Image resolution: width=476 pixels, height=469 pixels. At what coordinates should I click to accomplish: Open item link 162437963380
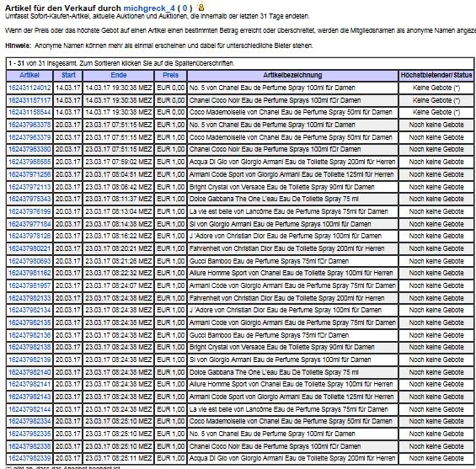coord(29,149)
